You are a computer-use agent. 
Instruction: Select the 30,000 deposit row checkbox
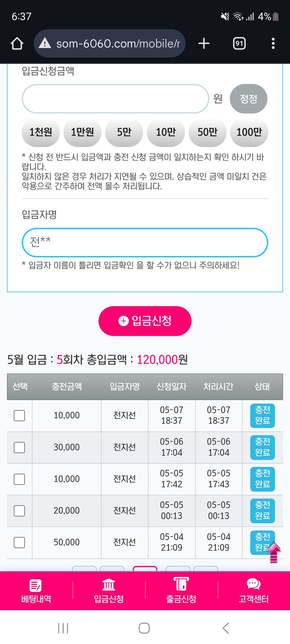point(19,447)
